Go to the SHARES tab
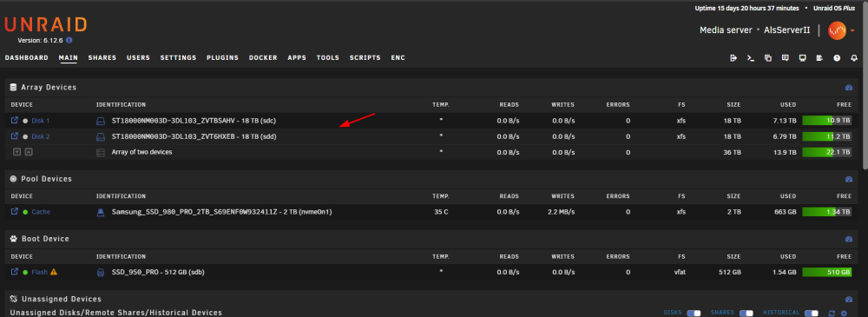This screenshot has width=868, height=317. [102, 57]
